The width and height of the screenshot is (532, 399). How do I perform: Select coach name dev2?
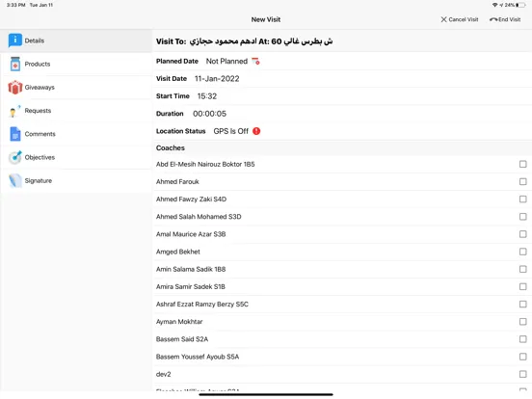163,374
